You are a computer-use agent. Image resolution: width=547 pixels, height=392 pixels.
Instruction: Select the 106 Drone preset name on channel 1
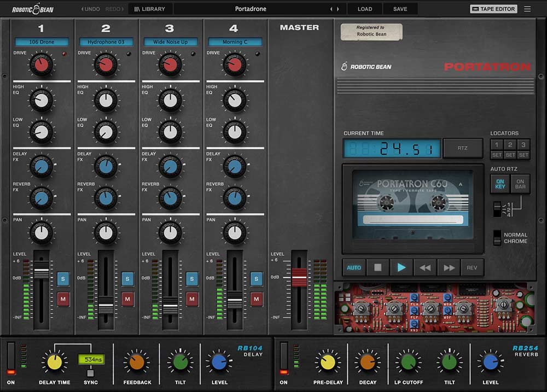point(42,42)
